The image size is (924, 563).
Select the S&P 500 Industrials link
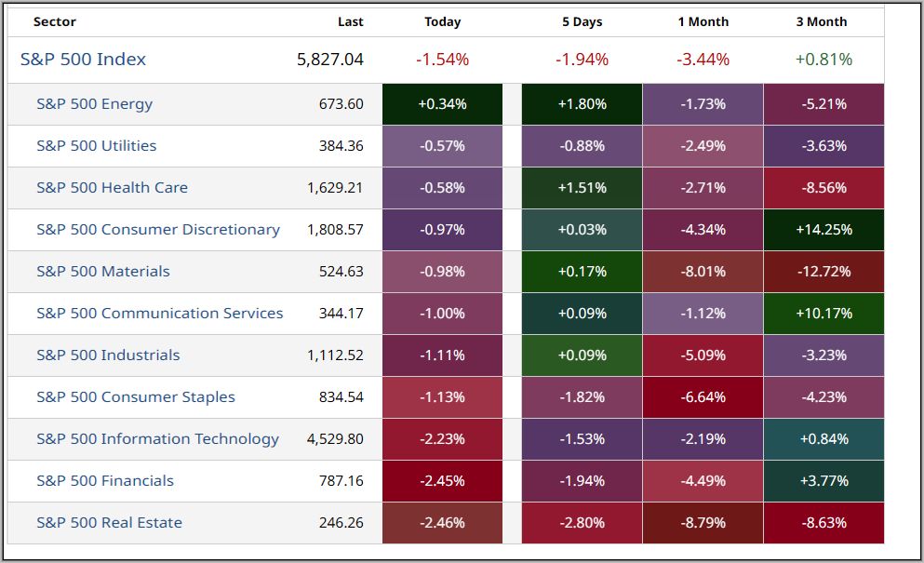coord(108,355)
